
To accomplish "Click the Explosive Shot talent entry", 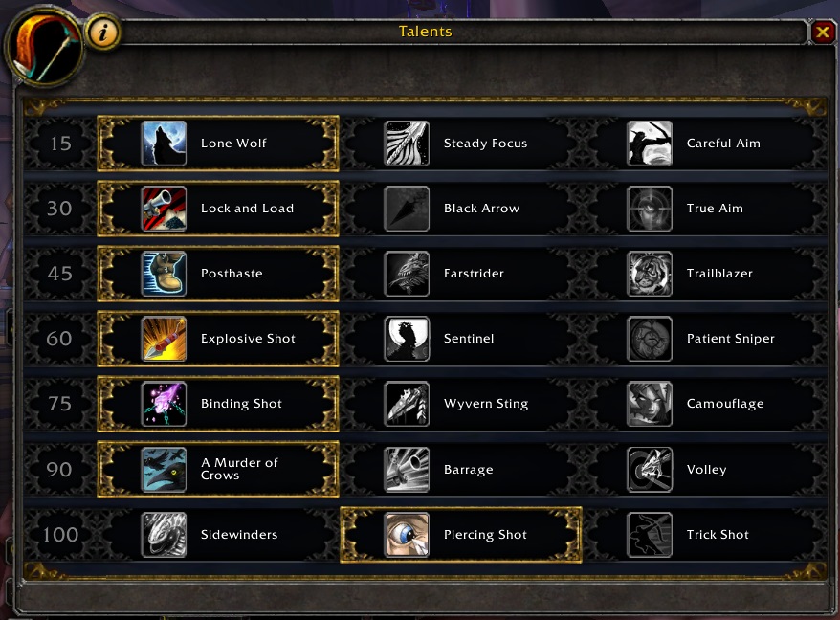I will [x=218, y=339].
